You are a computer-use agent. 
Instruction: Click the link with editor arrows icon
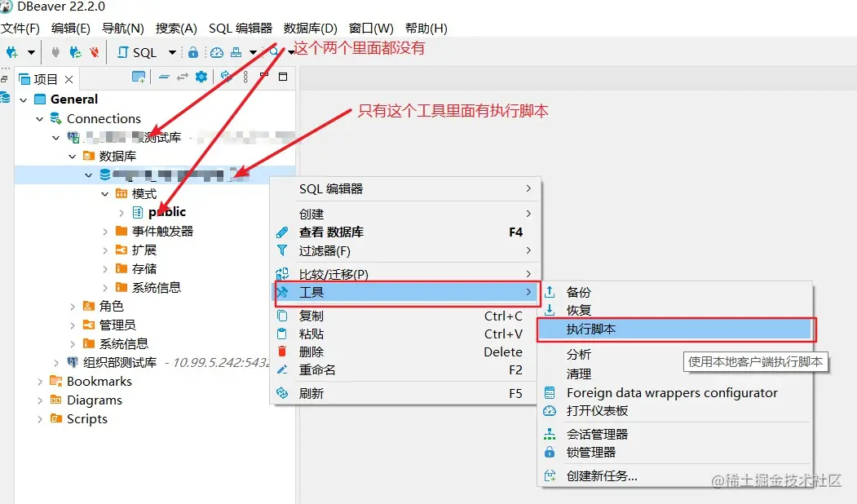tap(183, 77)
